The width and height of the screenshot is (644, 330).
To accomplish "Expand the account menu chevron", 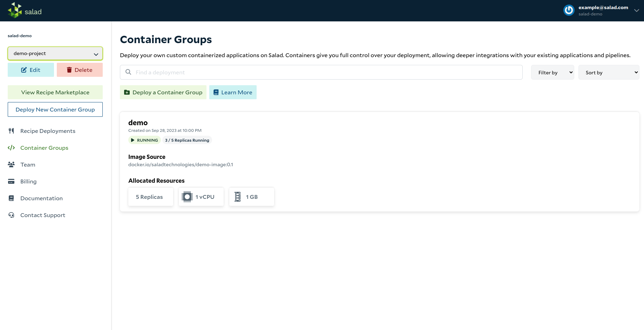I will 636,11.
